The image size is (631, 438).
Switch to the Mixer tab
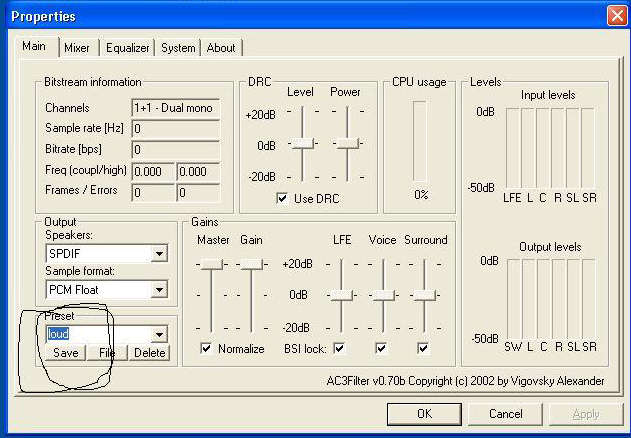coord(77,48)
